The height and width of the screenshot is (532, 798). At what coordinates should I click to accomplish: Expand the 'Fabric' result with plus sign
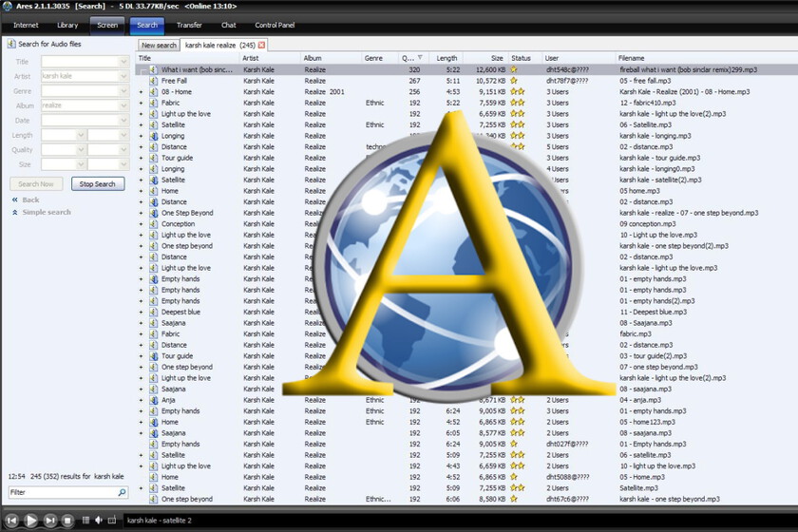(142, 103)
